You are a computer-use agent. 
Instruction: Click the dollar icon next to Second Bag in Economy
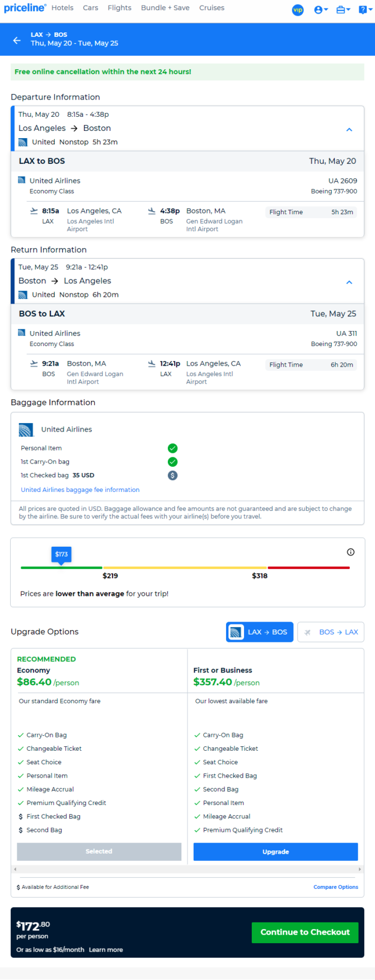[x=21, y=830]
